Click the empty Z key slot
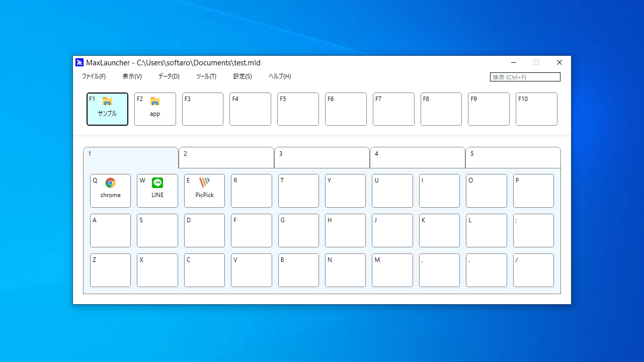Image resolution: width=644 pixels, height=362 pixels. [x=110, y=270]
